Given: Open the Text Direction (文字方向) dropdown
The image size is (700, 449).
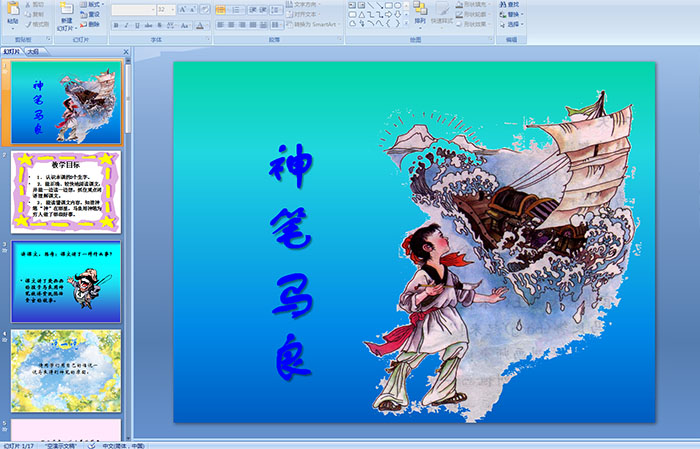Looking at the screenshot, I should 304,4.
